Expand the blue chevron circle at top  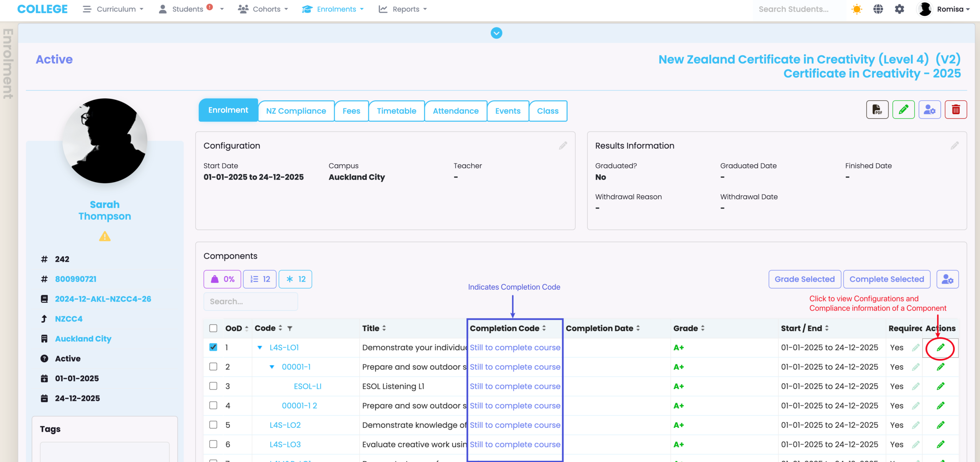pos(497,33)
